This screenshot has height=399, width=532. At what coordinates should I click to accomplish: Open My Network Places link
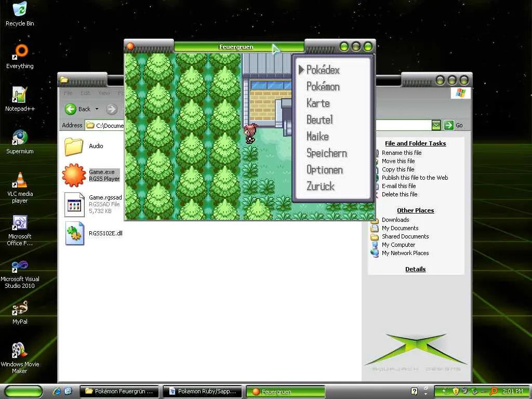(405, 253)
